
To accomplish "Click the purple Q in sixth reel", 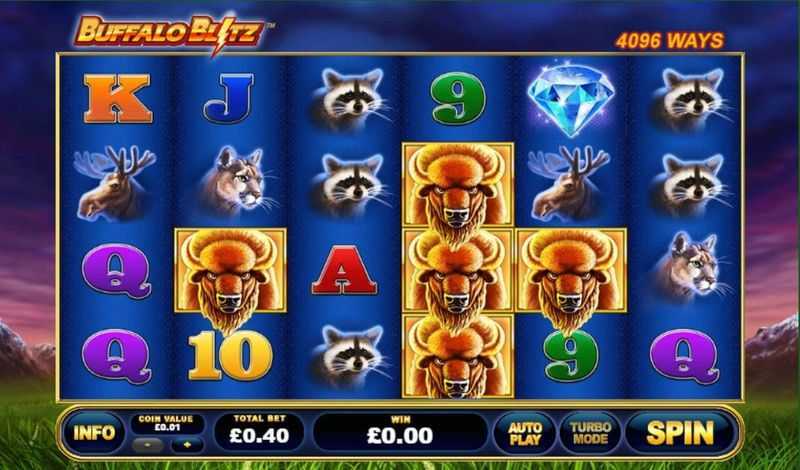I will (x=684, y=356).
